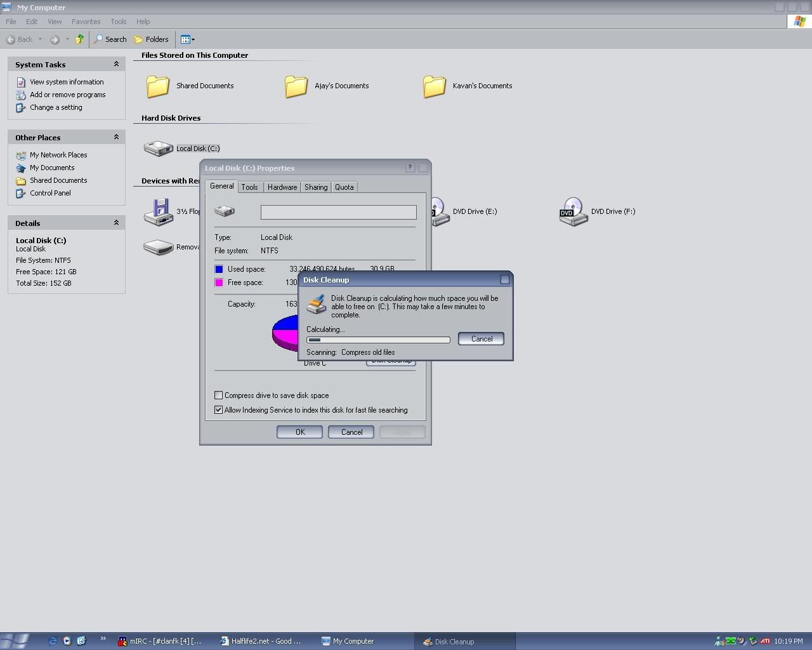This screenshot has height=650, width=812.
Task: Collapse the System Tasks panel
Action: pyautogui.click(x=116, y=64)
